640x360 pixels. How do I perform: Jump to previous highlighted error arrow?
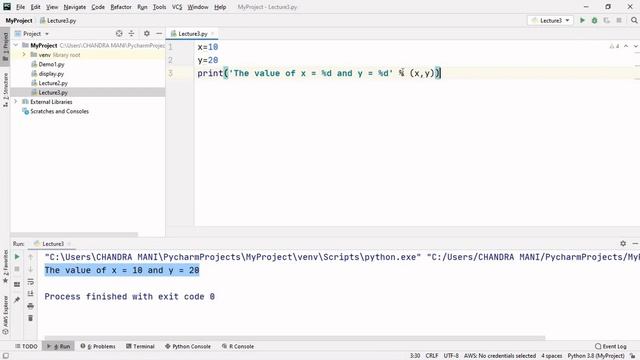point(626,46)
